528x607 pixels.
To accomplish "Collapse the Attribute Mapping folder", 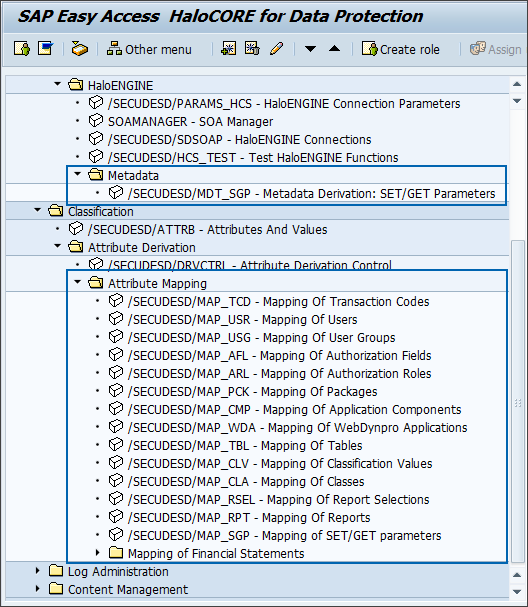I will [77, 282].
